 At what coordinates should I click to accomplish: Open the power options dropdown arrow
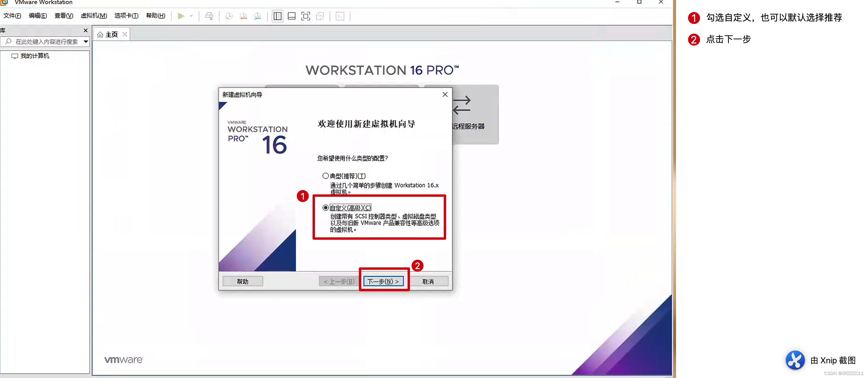(191, 16)
